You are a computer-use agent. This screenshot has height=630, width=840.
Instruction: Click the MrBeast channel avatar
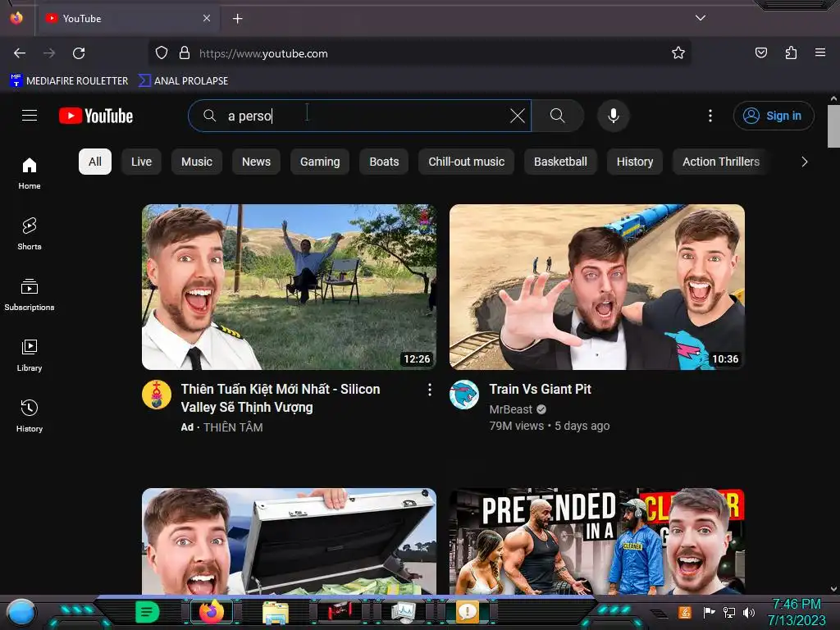coord(464,395)
